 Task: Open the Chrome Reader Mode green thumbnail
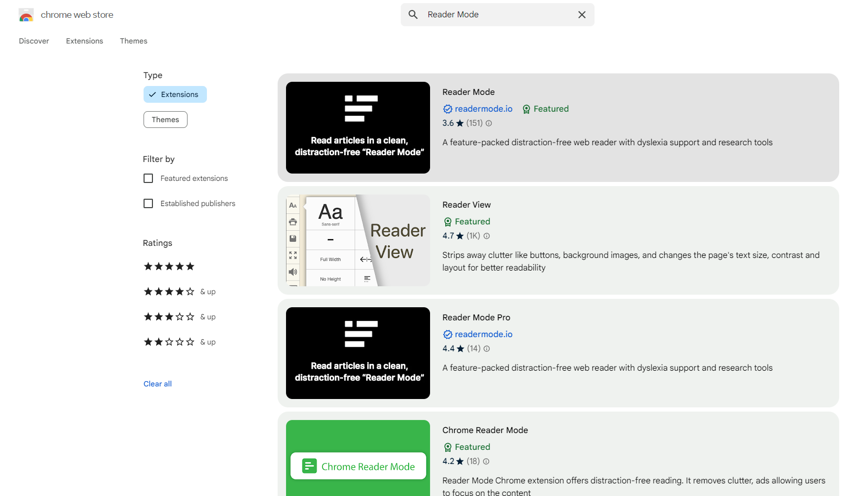358,458
